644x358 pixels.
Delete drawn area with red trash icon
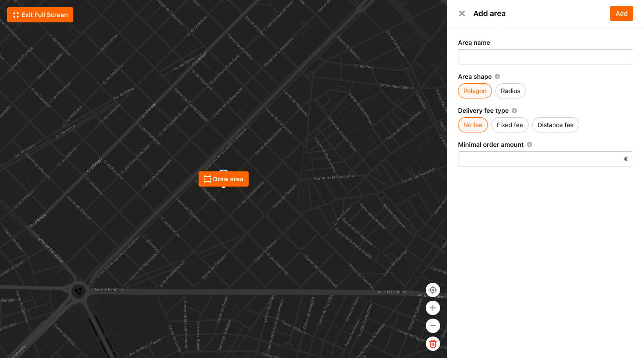pyautogui.click(x=432, y=344)
